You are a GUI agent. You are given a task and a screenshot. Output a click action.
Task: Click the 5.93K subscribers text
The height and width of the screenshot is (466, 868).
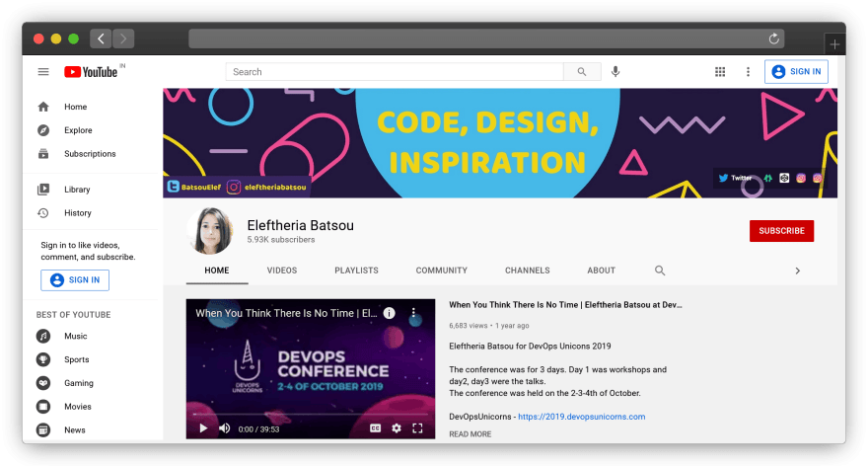[281, 240]
